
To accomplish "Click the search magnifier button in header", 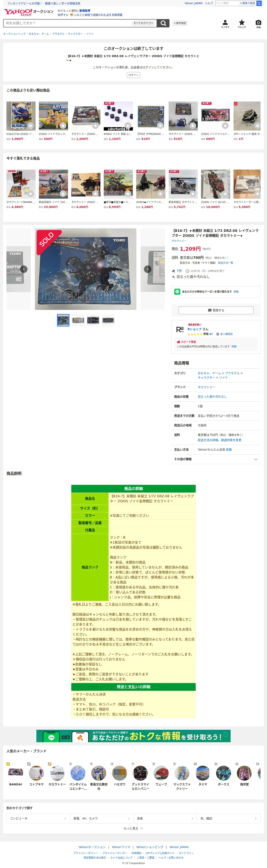I will (x=163, y=23).
